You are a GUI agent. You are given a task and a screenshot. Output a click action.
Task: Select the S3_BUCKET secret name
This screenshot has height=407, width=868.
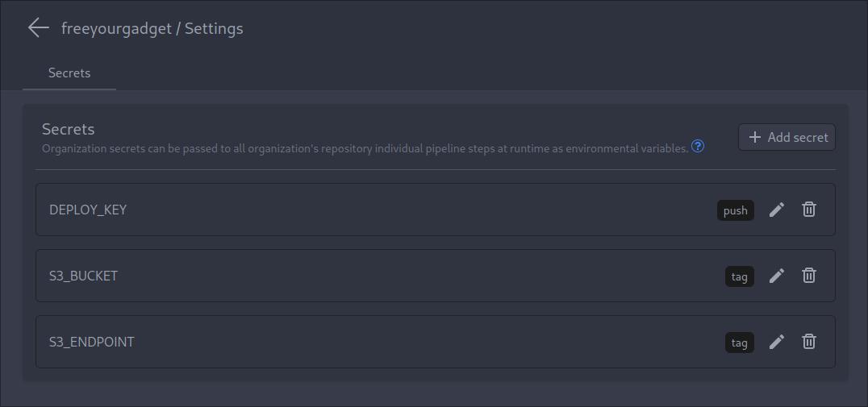[84, 276]
